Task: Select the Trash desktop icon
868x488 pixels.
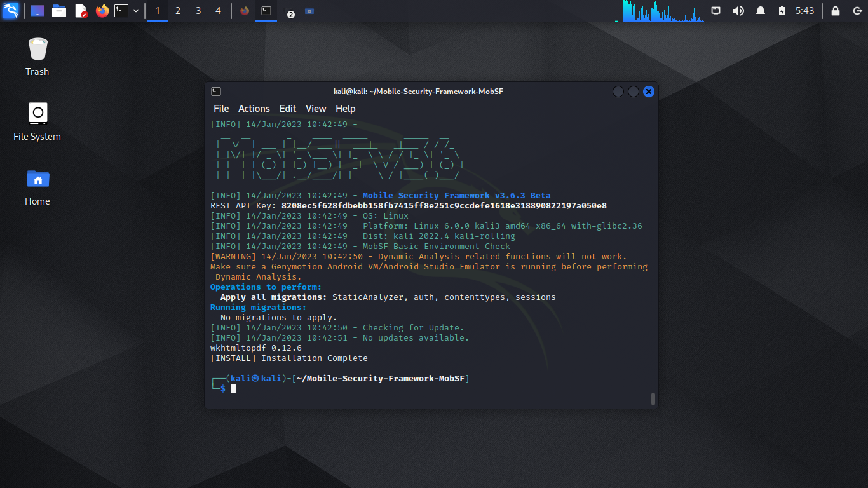Action: pos(37,57)
